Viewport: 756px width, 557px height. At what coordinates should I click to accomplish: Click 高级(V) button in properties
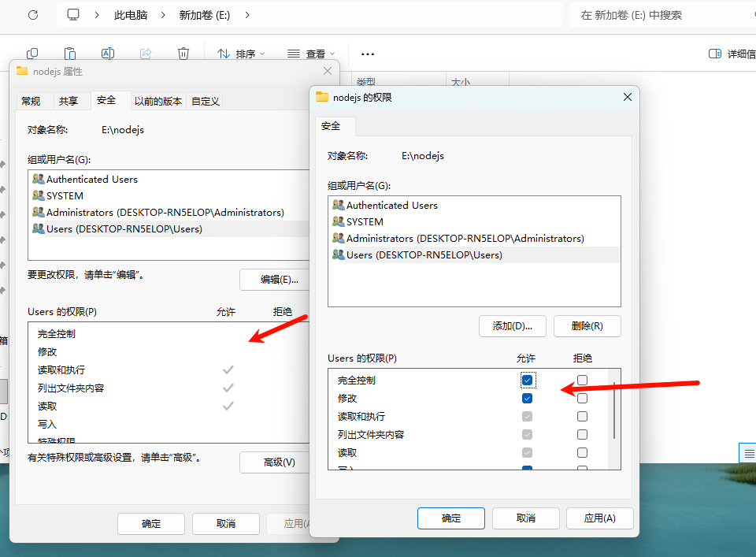click(x=275, y=462)
